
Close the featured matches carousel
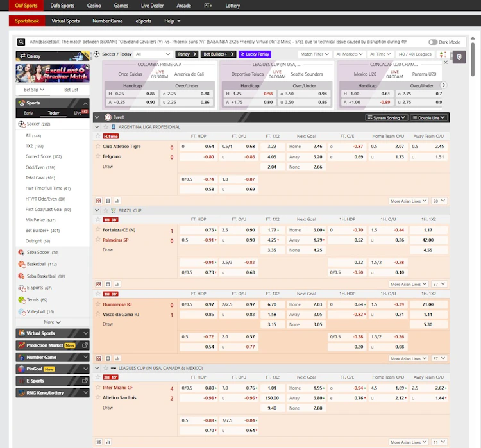click(446, 62)
